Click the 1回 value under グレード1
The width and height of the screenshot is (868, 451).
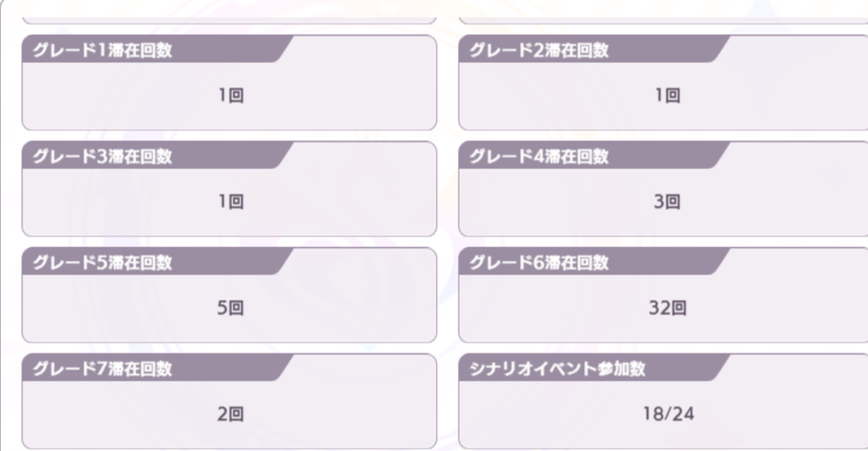(231, 95)
